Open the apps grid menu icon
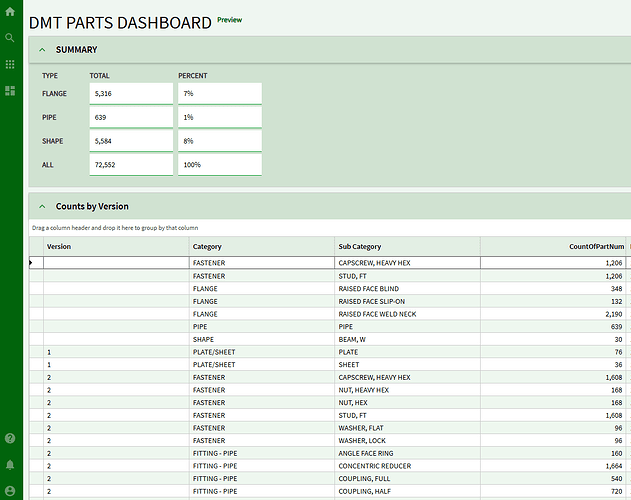The image size is (631, 500). [10, 64]
